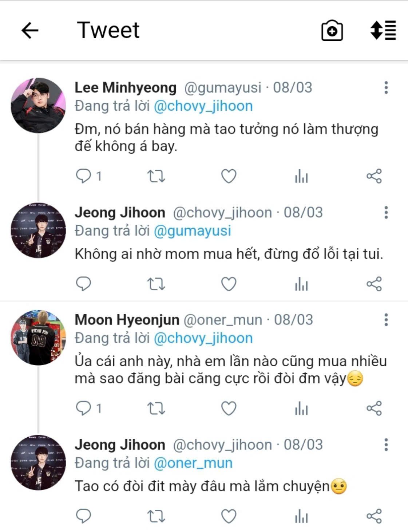Open the @chovy_jihoon mention under Lee Minhyeong
The image size is (408, 532).
coord(203,106)
